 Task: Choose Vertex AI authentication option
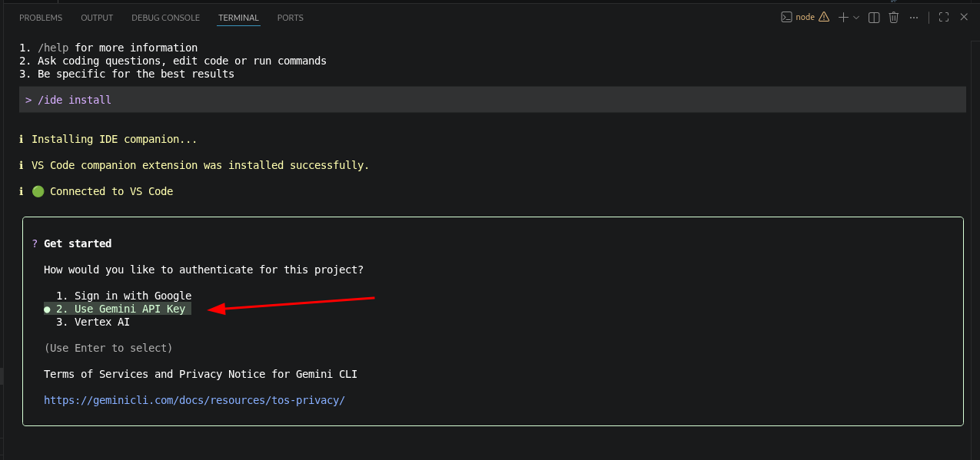93,322
